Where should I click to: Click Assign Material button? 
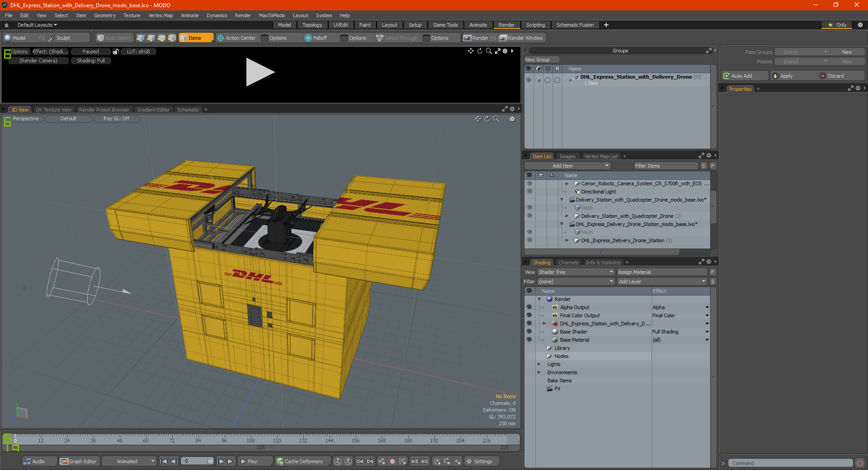click(x=662, y=272)
